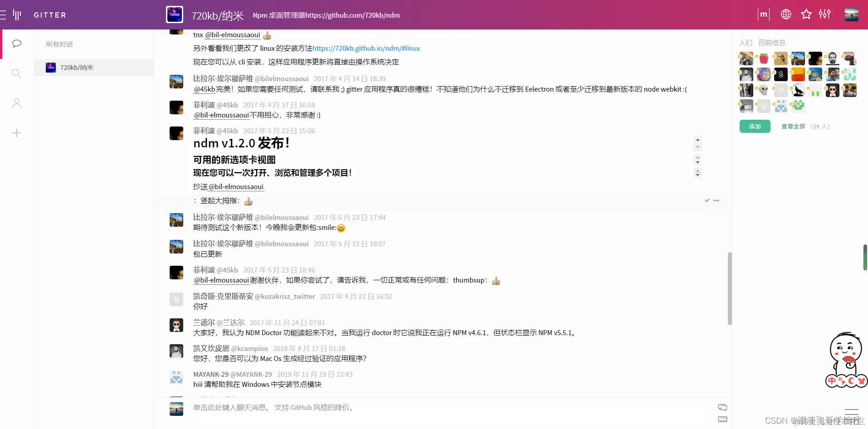The image size is (868, 429).
Task: Toggle chat compose mode icon
Action: pos(722,407)
